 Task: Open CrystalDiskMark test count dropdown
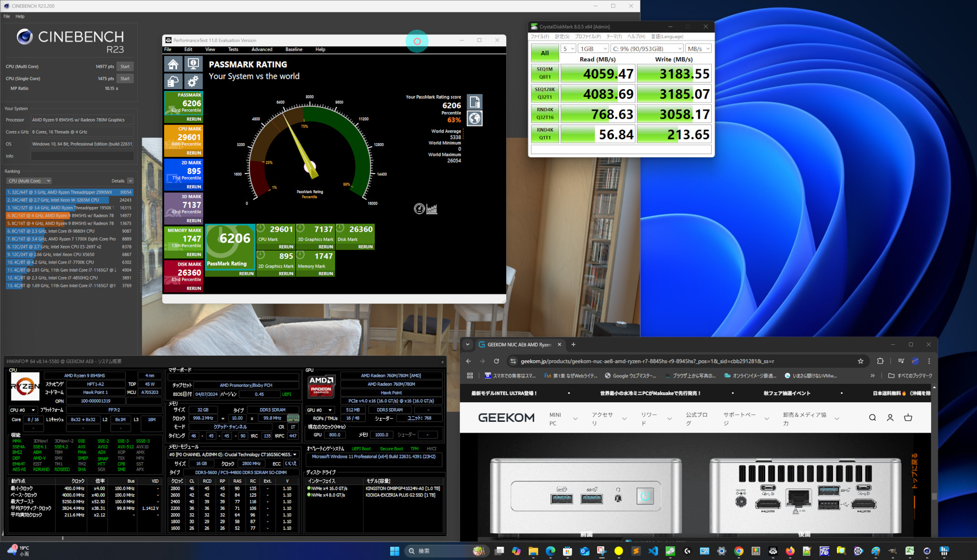pyautogui.click(x=568, y=49)
